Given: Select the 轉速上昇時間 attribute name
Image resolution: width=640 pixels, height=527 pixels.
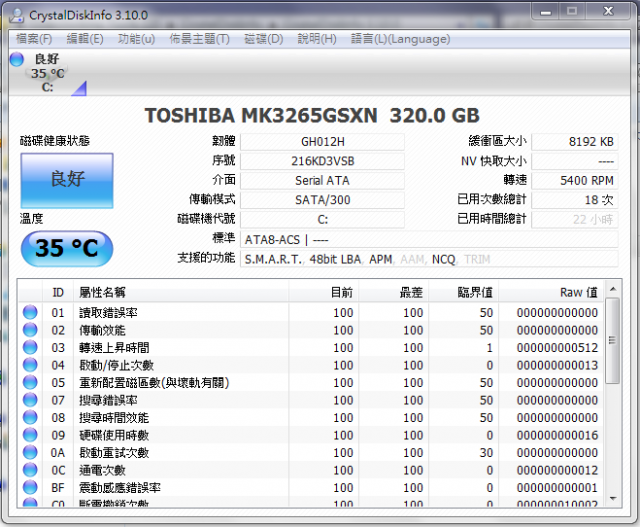Looking at the screenshot, I should pyautogui.click(x=114, y=348).
